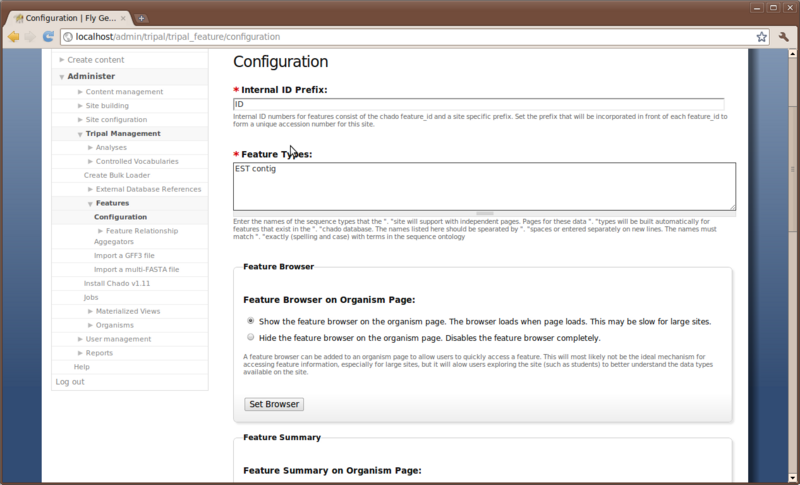This screenshot has height=485, width=800.
Task: Go forward with the browser forward arrow
Action: coord(30,37)
